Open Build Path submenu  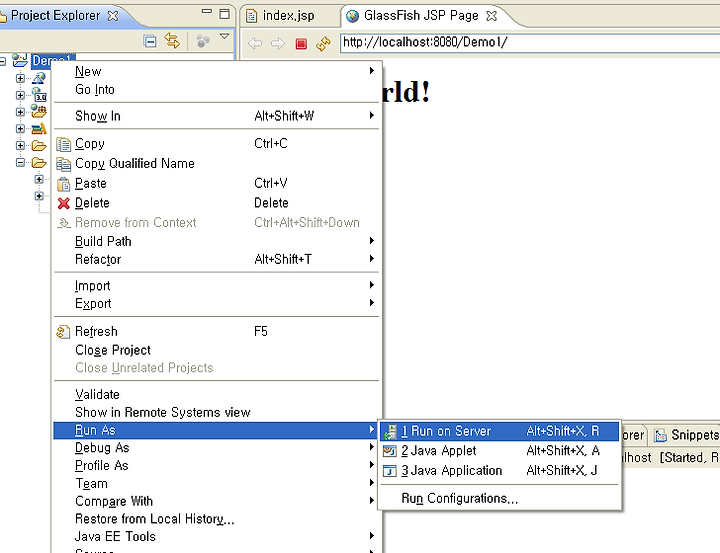pyautogui.click(x=217, y=241)
